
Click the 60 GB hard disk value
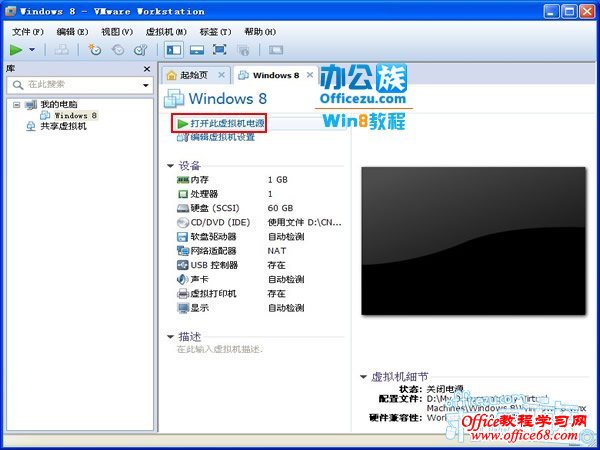280,208
